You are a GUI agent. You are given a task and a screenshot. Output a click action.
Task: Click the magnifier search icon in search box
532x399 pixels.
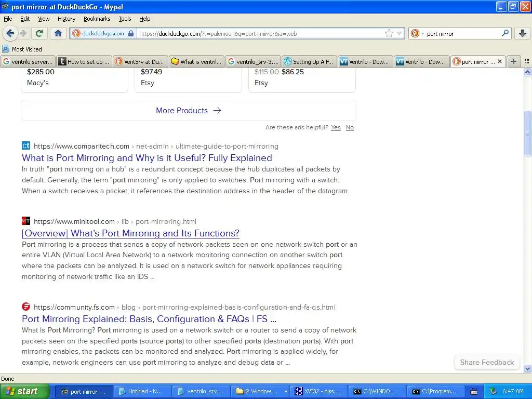coord(505,33)
